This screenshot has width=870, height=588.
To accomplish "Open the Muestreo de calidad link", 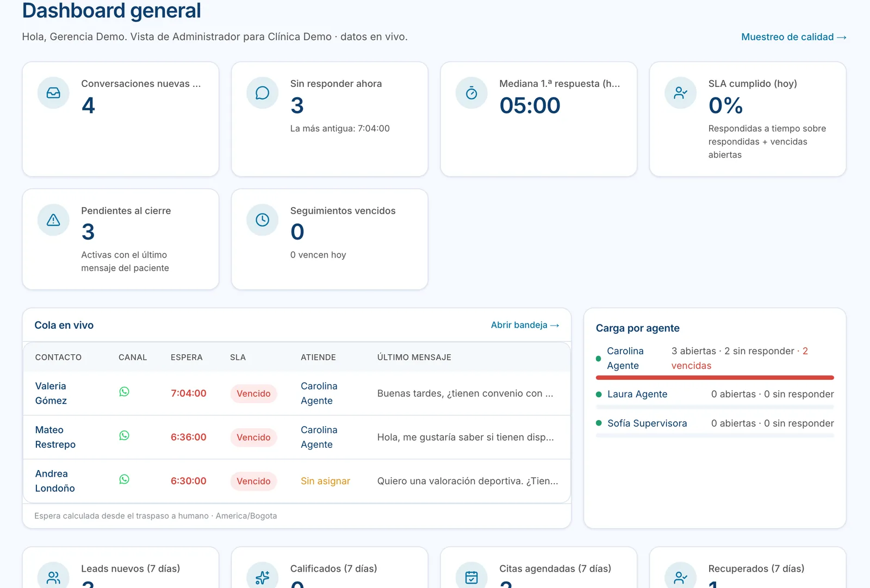I will (794, 37).
